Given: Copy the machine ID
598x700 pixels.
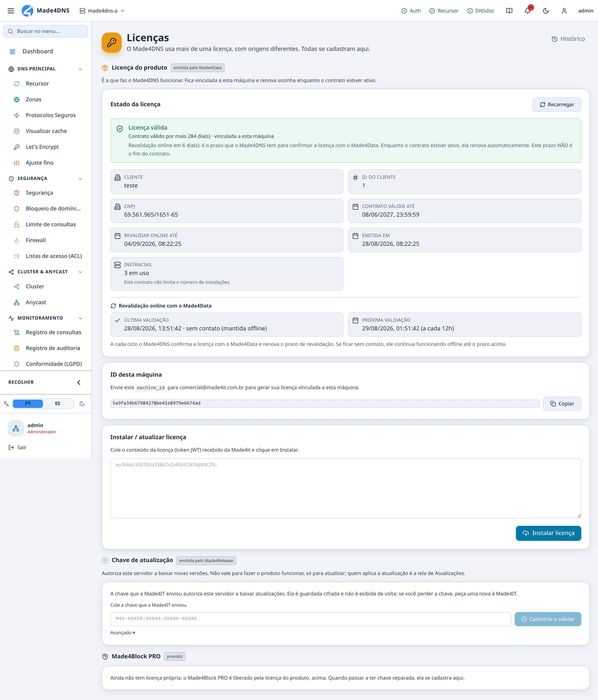Looking at the screenshot, I should pyautogui.click(x=562, y=404).
